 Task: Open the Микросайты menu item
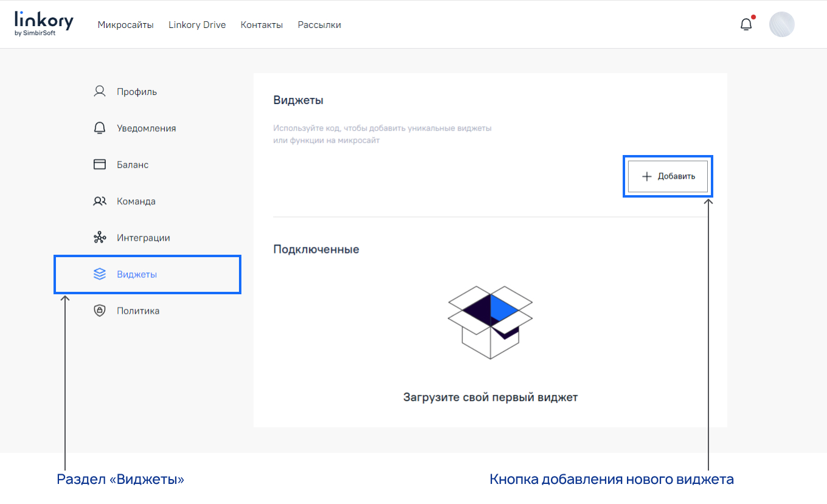click(x=125, y=25)
